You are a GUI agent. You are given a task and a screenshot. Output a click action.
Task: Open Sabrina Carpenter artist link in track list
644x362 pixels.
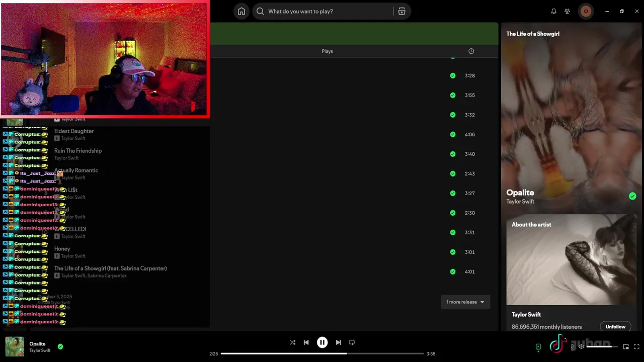pos(107,276)
